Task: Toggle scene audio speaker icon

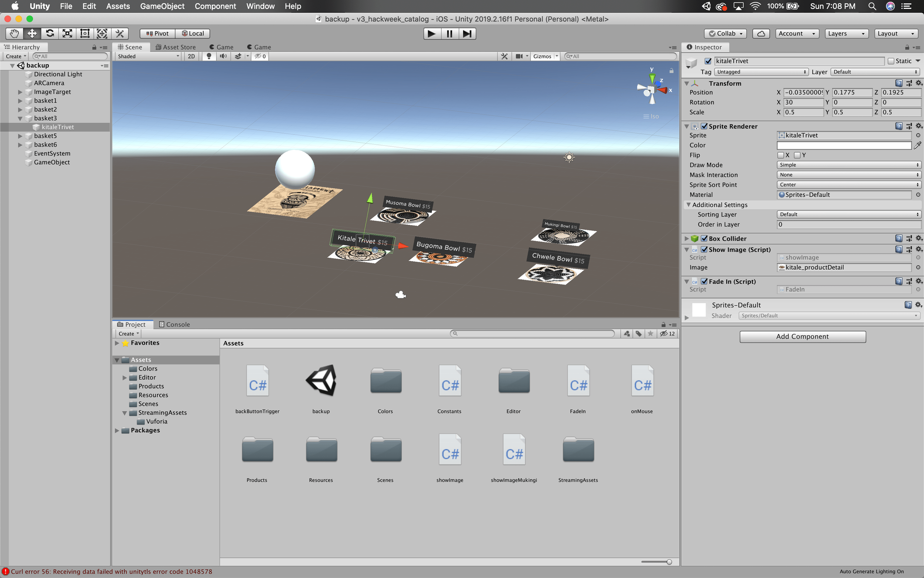Action: (x=223, y=56)
